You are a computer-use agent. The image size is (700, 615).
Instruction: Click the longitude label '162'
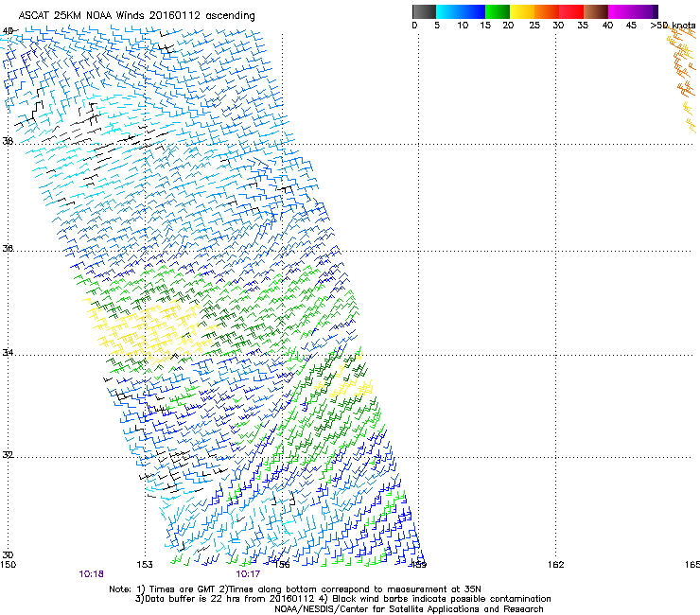[x=556, y=565]
